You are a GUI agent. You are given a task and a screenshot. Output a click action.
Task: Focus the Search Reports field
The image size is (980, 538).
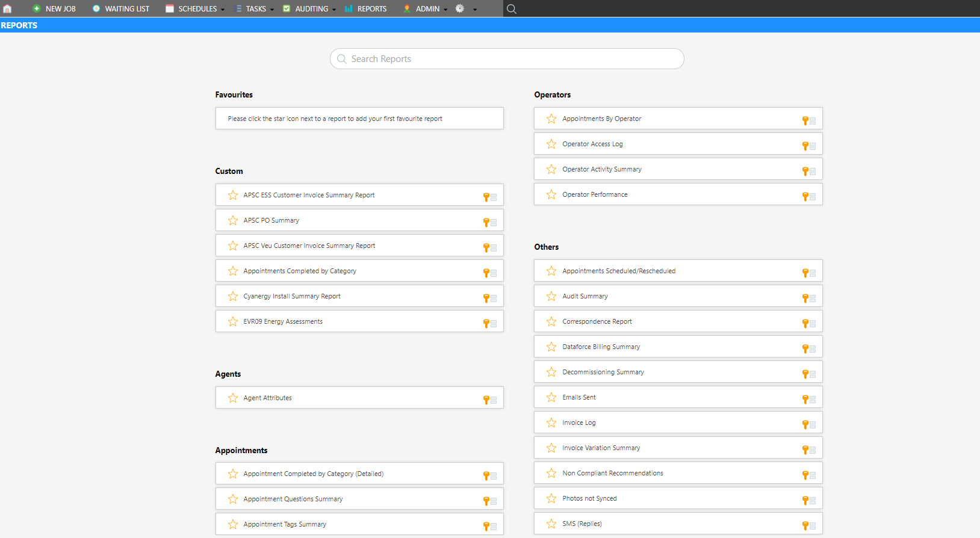point(507,59)
